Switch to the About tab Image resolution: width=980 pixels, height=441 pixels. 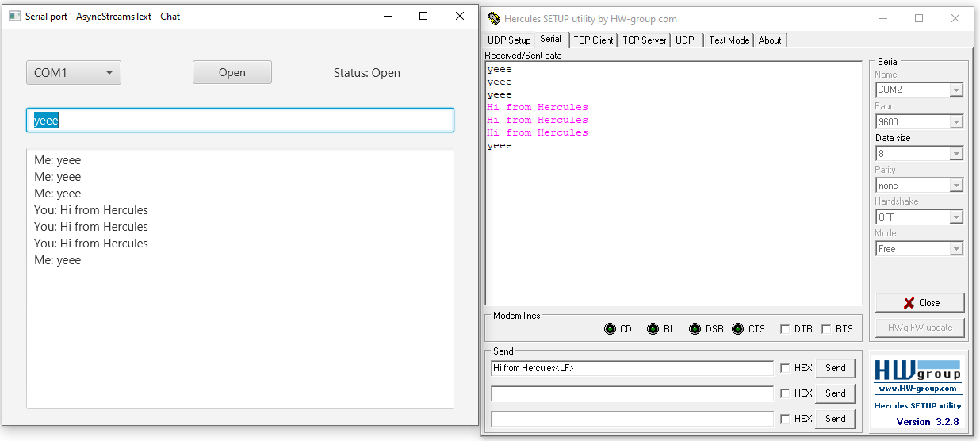pyautogui.click(x=770, y=40)
